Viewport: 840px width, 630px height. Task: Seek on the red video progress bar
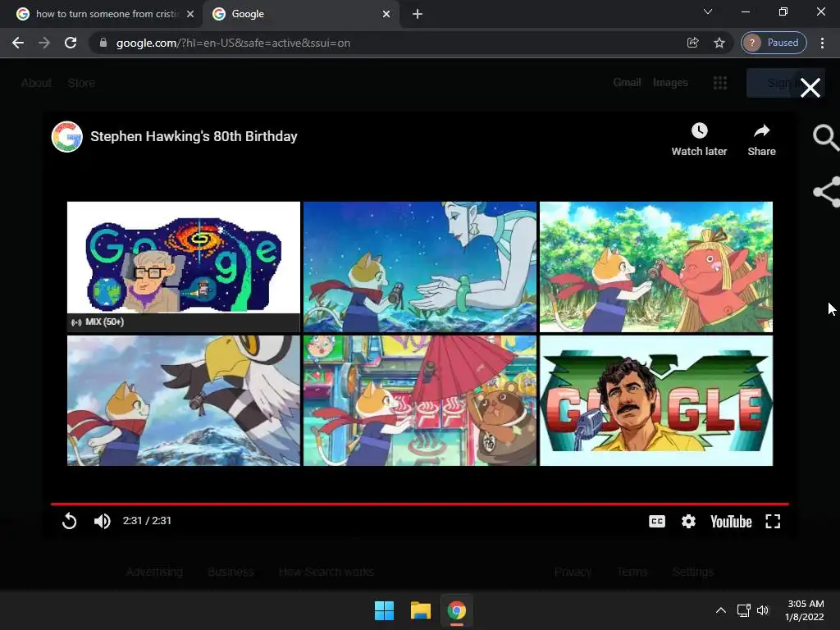tap(419, 504)
